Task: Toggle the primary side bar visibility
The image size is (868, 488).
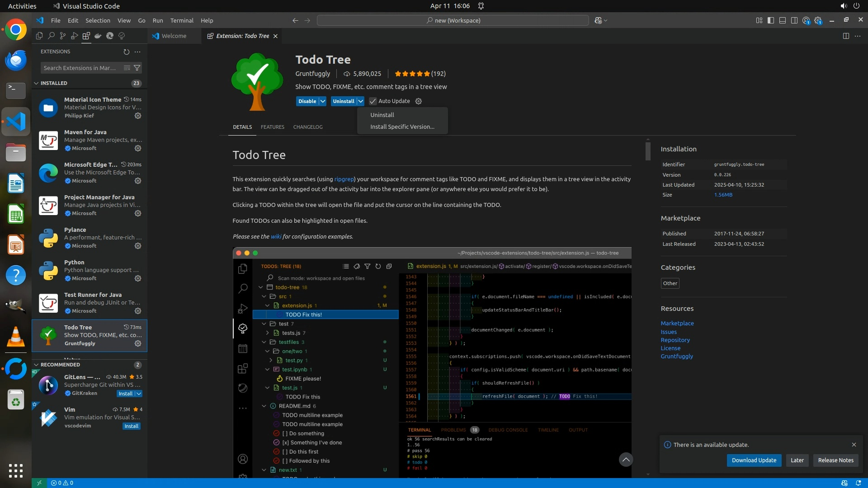Action: pos(771,20)
